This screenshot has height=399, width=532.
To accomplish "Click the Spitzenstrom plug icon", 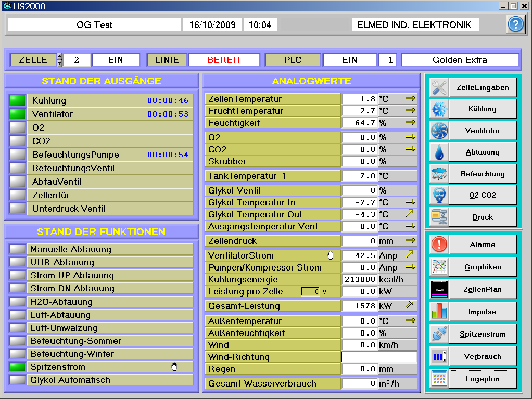I will pos(439,334).
